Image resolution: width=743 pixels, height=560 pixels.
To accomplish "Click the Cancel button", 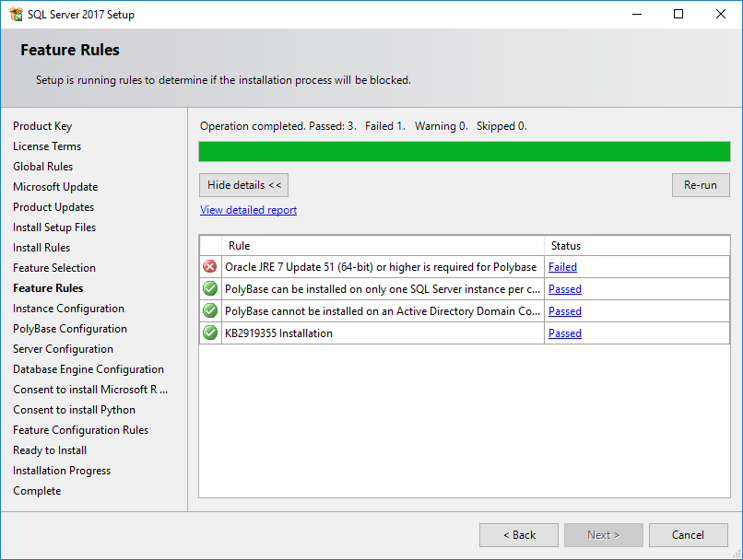I will (688, 534).
